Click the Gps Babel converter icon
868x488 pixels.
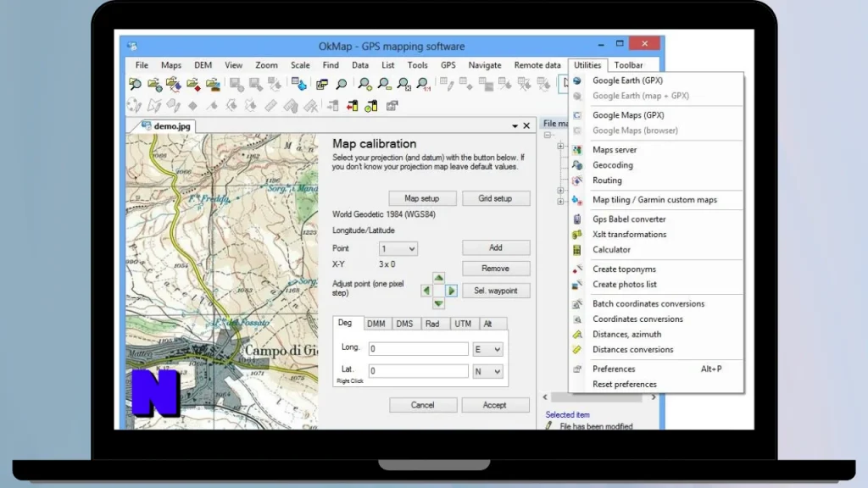tap(576, 219)
